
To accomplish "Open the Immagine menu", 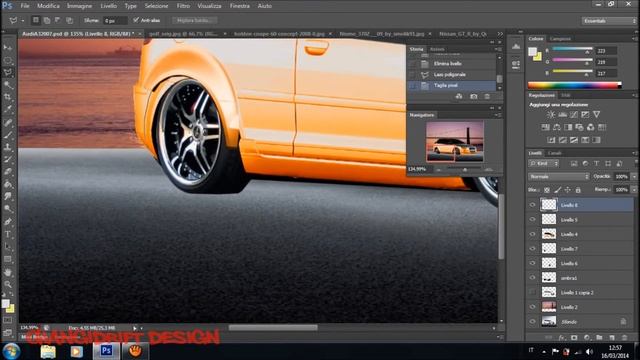I will point(79,6).
